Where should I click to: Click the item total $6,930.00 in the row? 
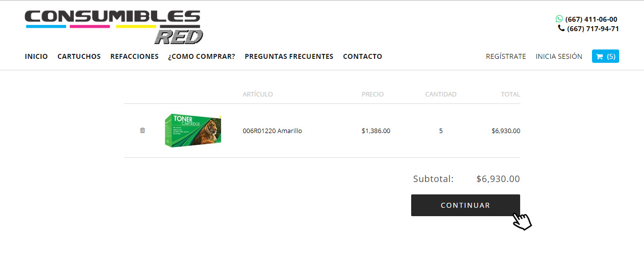(x=506, y=131)
